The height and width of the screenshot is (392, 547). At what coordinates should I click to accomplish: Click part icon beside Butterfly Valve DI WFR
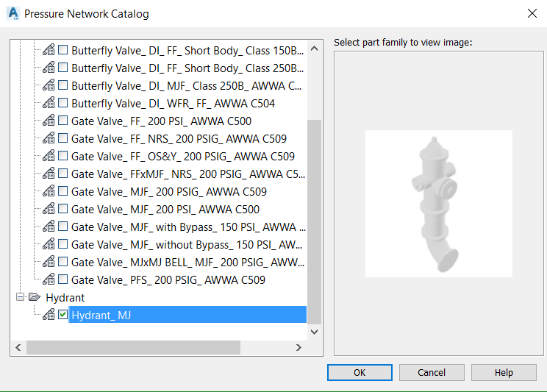[x=49, y=103]
